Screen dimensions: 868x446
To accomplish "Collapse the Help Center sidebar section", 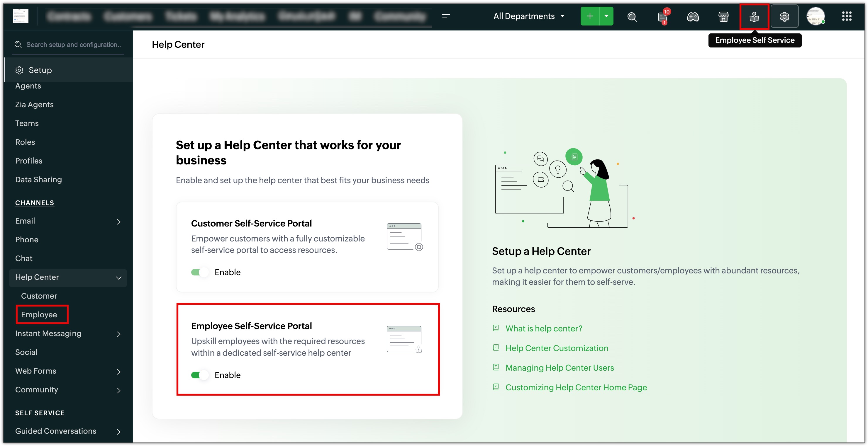I will click(118, 278).
